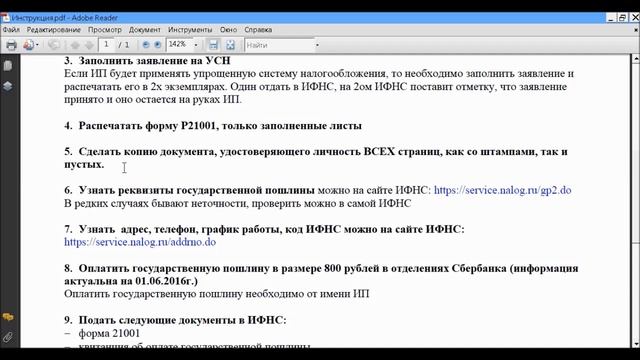Click the collaborate/share icon beside Print
640x360 pixels.
pos(28,45)
